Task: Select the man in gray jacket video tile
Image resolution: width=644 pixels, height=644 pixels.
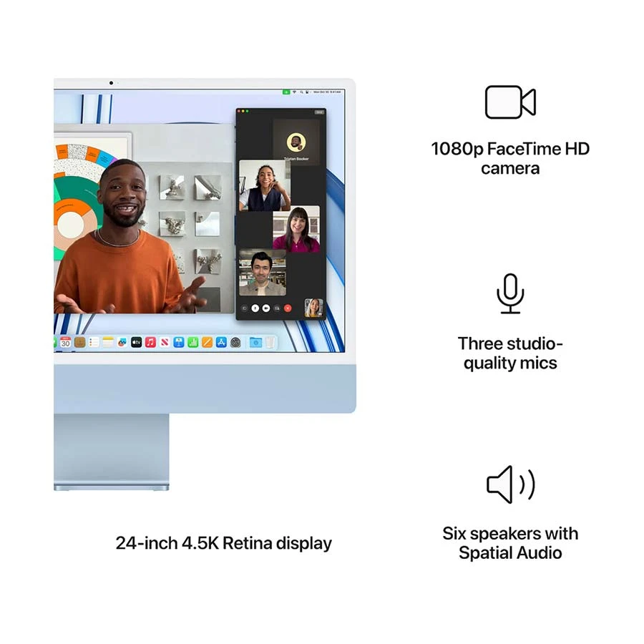Action: (263, 273)
